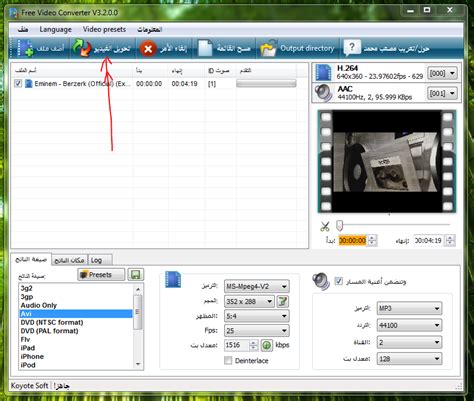Uncheck the Eminem - Berzerk file checkbox
The image size is (474, 401).
(18, 83)
